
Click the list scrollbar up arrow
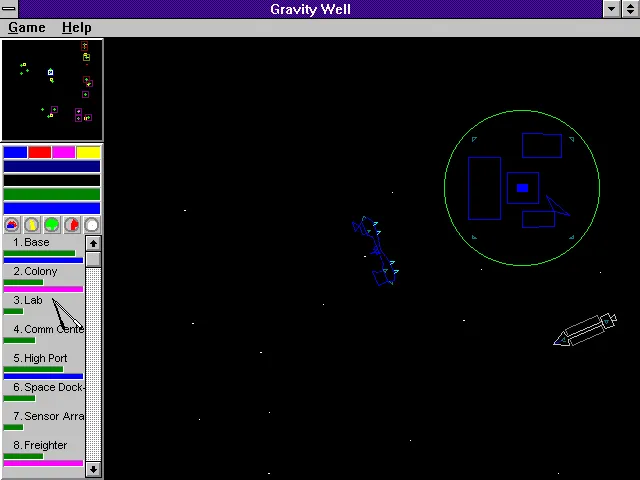coord(93,243)
